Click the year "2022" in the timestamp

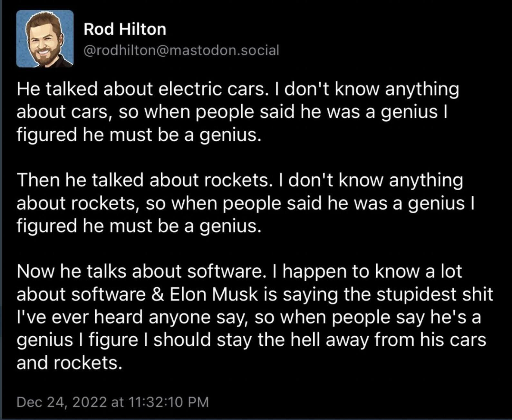coord(90,402)
